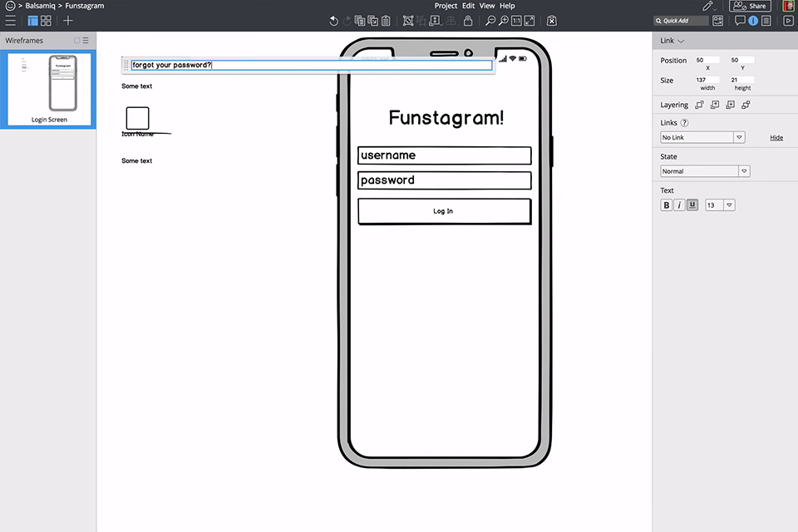Click the Funstagram breadcrumb
This screenshot has width=798, height=532.
85,6
